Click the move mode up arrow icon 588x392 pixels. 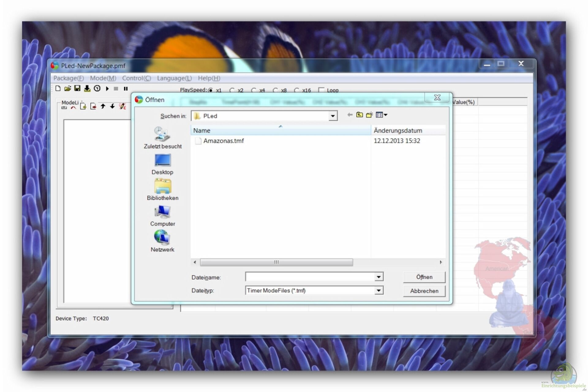click(x=103, y=106)
